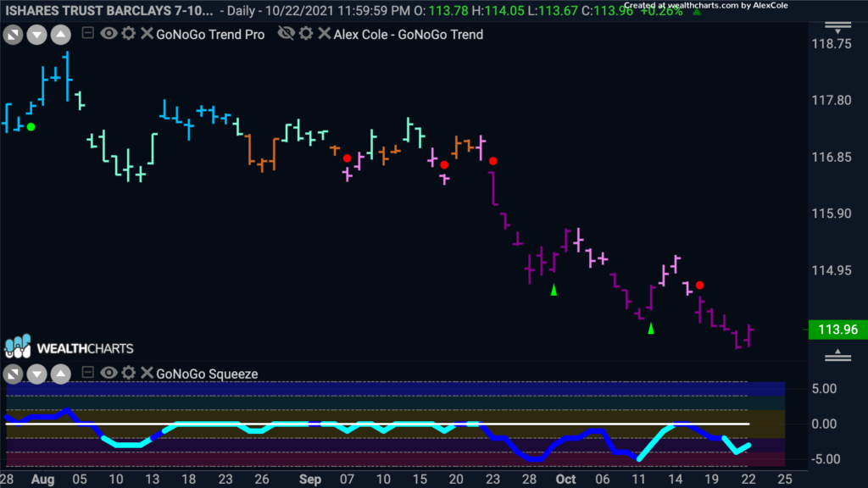Click the red dot marker near Sep 07

pos(347,158)
